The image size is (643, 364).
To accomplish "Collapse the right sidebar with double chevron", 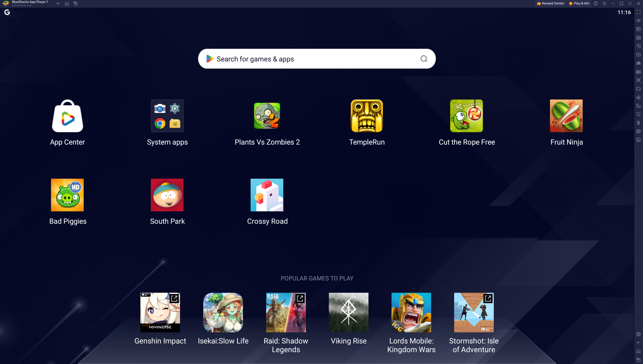I will pos(639,3).
